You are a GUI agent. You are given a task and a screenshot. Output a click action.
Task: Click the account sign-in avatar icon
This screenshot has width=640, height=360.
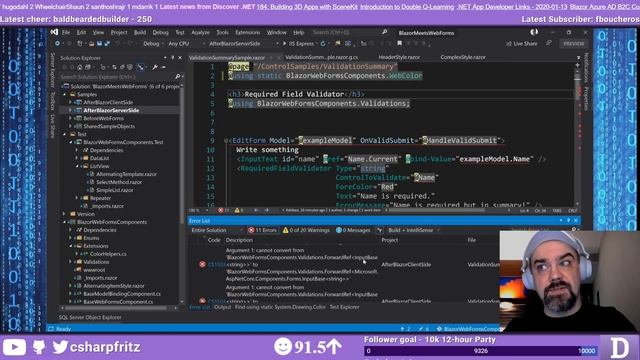pos(534,32)
